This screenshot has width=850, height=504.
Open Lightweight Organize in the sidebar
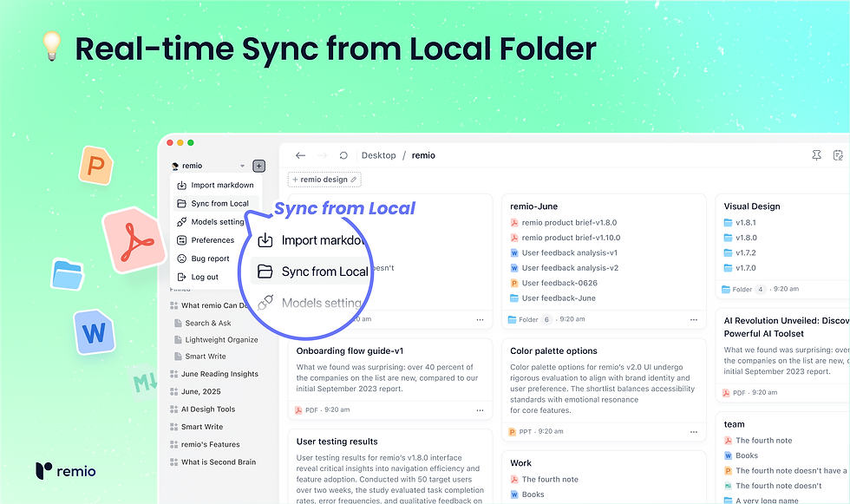tap(221, 340)
